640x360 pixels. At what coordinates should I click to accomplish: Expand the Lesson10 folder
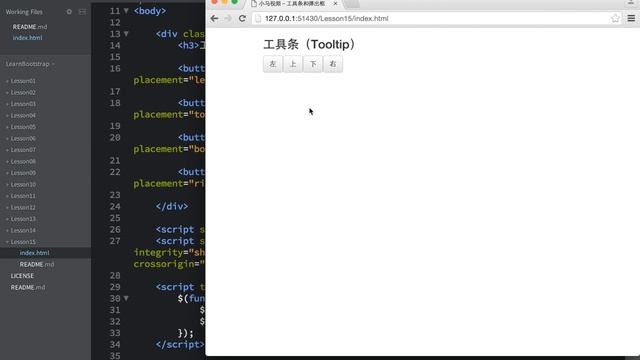point(21,184)
